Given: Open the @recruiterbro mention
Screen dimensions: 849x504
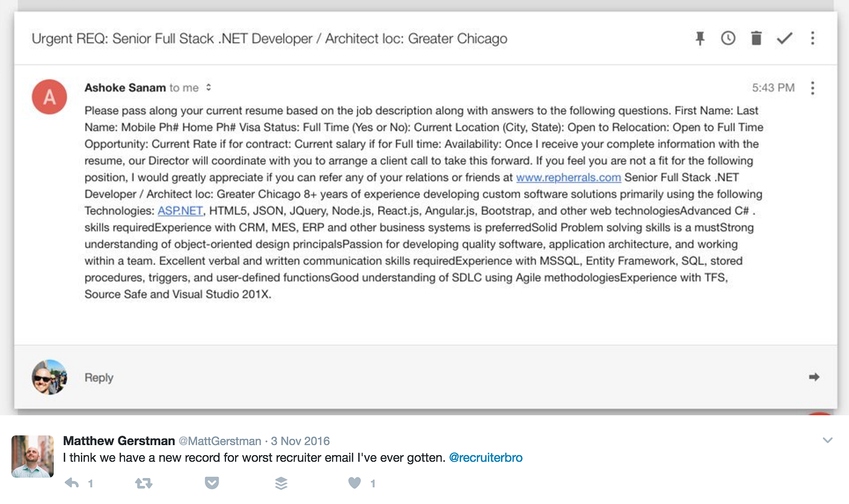Looking at the screenshot, I should coord(486,458).
